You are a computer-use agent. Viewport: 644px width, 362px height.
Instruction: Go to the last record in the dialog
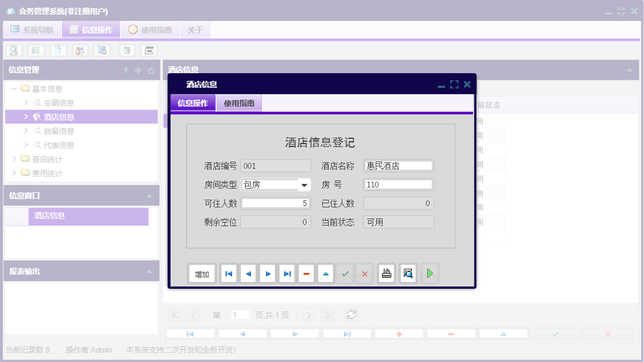(x=287, y=273)
